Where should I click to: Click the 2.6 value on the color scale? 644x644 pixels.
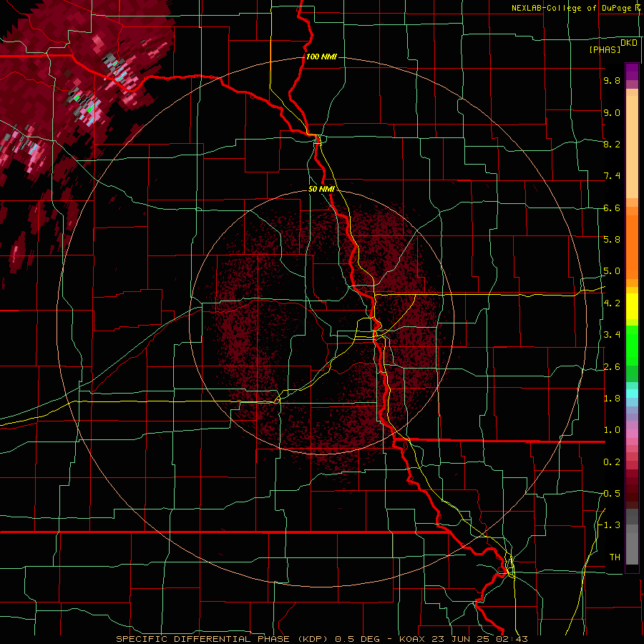[x=612, y=367]
